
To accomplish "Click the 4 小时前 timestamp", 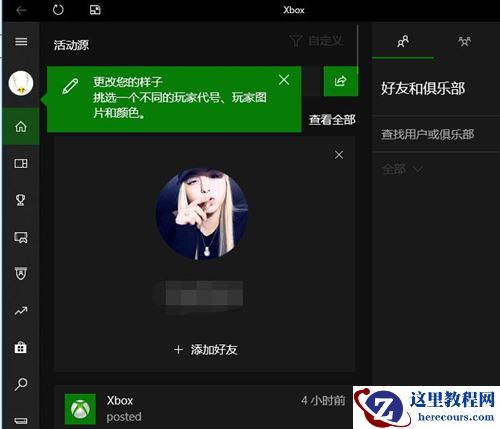I will (323, 400).
